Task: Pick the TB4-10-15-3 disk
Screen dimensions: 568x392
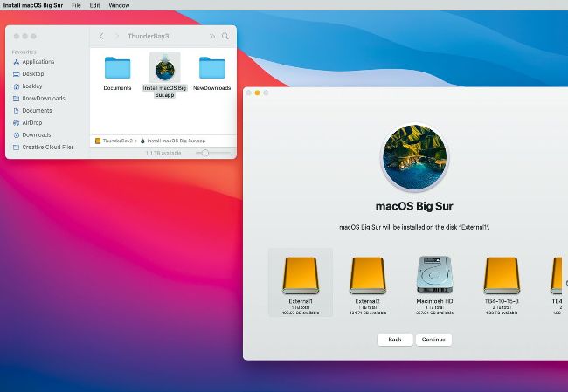Action: coord(502,276)
